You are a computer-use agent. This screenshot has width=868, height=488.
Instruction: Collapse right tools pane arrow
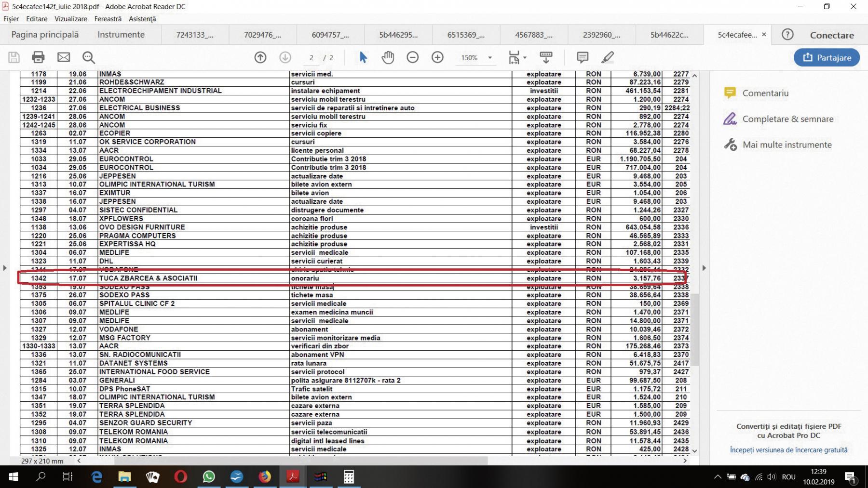[x=704, y=268]
